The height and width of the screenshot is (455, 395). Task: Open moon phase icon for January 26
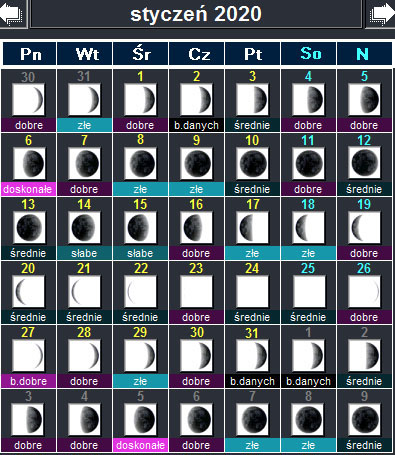click(x=364, y=291)
